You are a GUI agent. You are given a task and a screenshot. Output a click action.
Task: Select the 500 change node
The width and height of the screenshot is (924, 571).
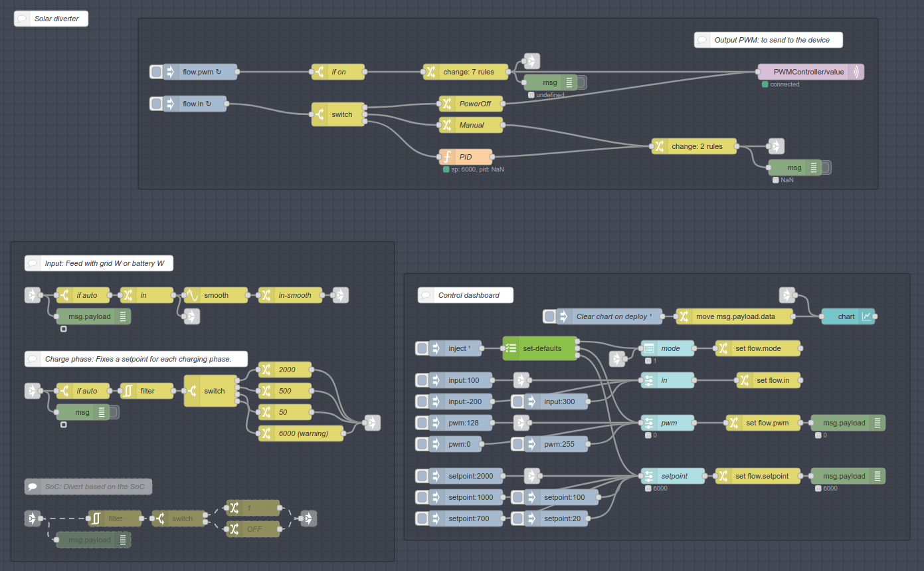tap(285, 391)
